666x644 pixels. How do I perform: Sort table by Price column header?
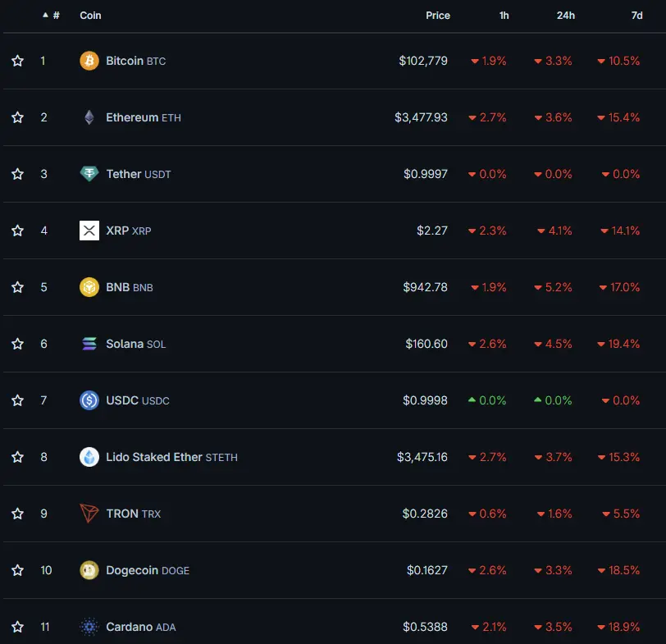pyautogui.click(x=438, y=16)
